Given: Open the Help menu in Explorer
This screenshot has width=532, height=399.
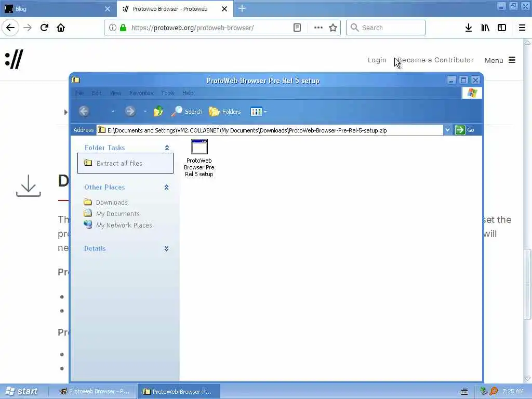Looking at the screenshot, I should [x=188, y=93].
